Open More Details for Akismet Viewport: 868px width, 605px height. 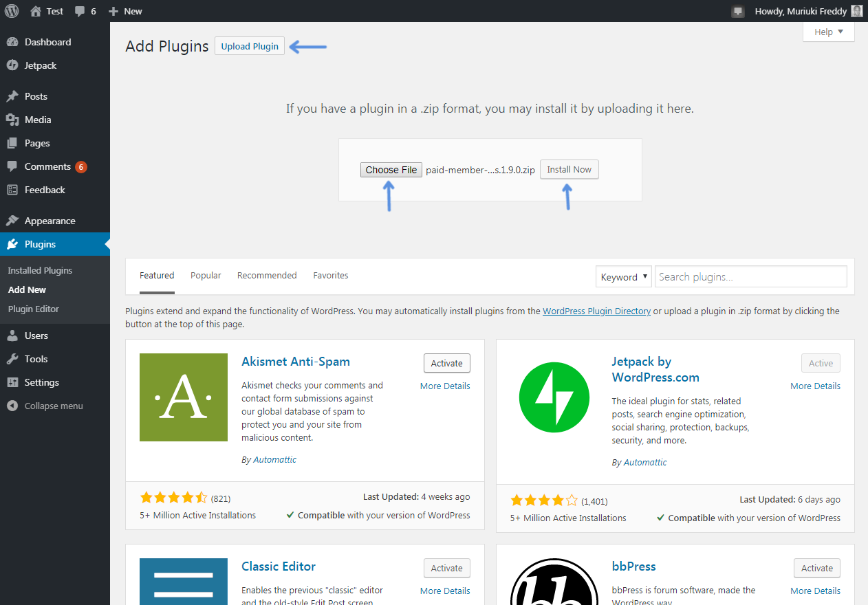(445, 386)
